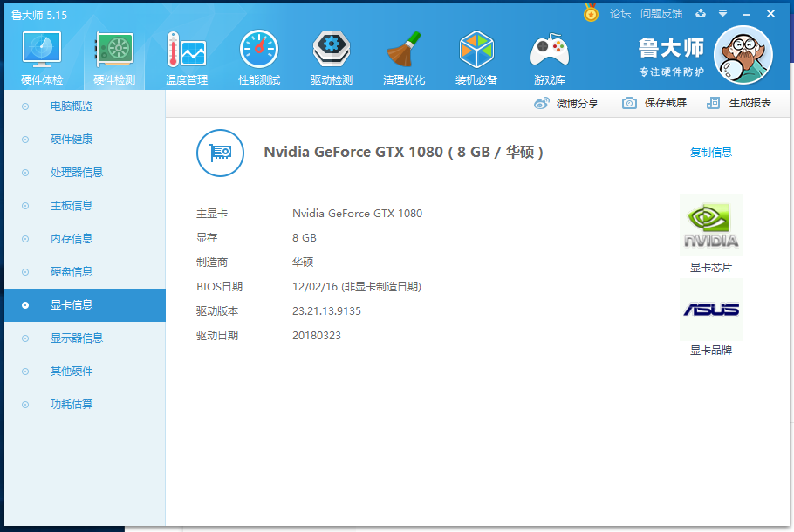
Task: Launch 性能测试 performance benchmark
Action: (x=259, y=58)
